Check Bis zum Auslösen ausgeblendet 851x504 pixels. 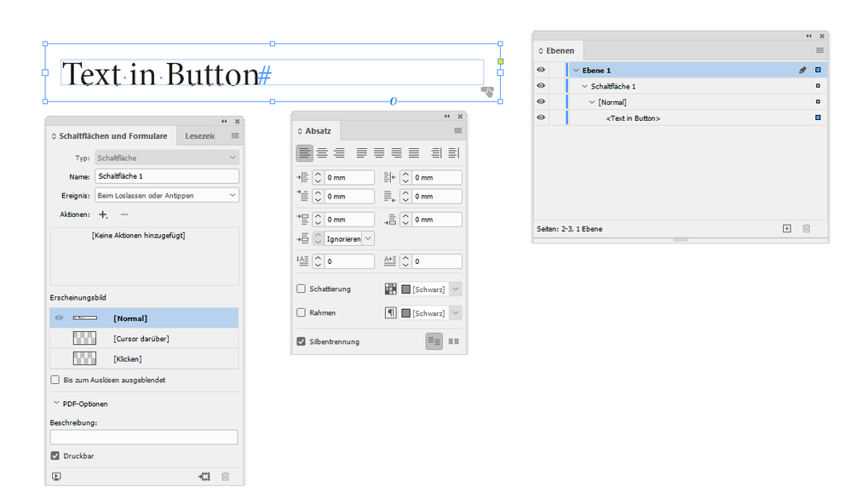click(x=55, y=380)
